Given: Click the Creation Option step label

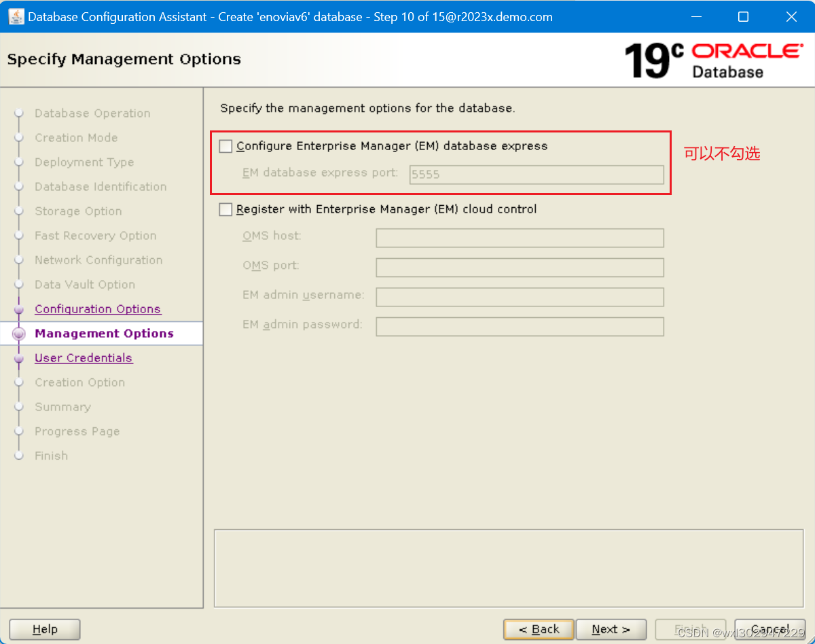Looking at the screenshot, I should tap(79, 382).
